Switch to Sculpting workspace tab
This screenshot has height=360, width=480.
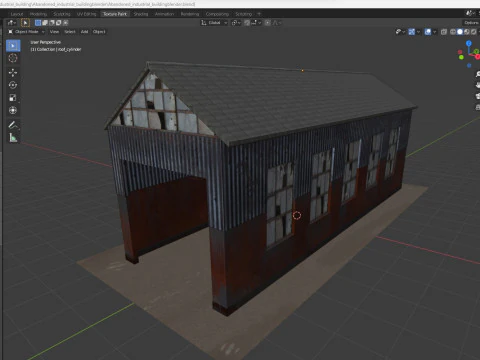[62, 14]
